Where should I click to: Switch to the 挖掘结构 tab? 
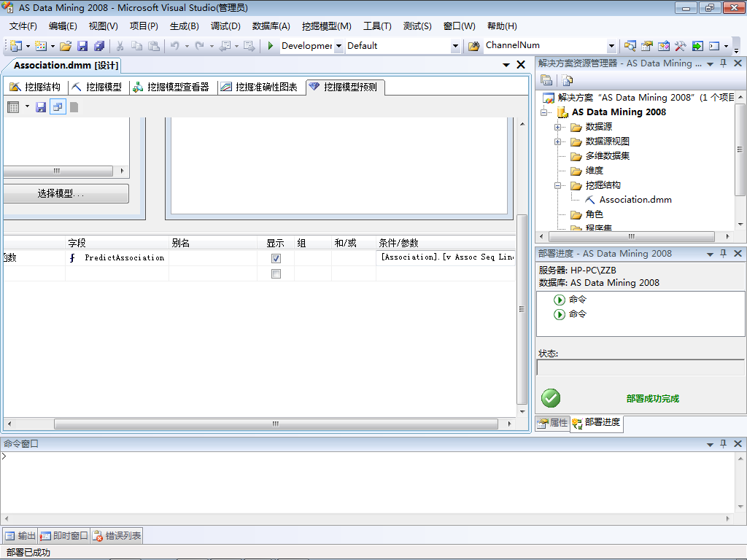click(35, 87)
